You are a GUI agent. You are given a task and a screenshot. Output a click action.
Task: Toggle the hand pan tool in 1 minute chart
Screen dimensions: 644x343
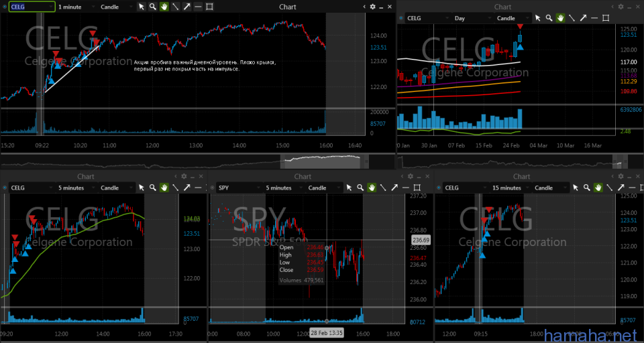coord(164,7)
